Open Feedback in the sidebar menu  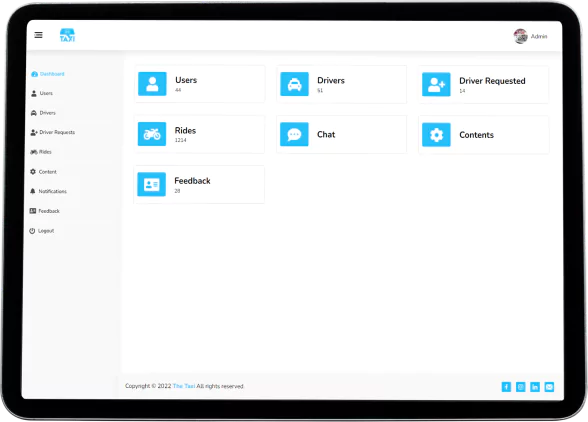45,211
